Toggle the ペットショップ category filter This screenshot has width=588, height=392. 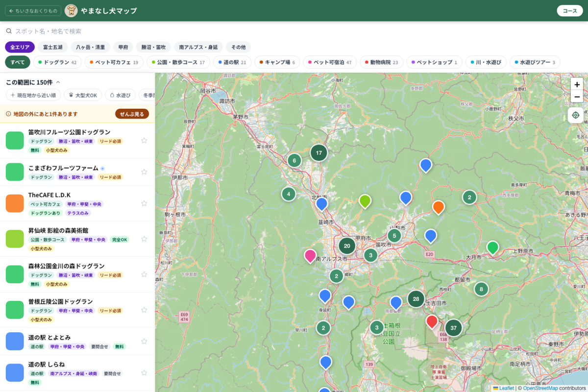[x=434, y=62]
